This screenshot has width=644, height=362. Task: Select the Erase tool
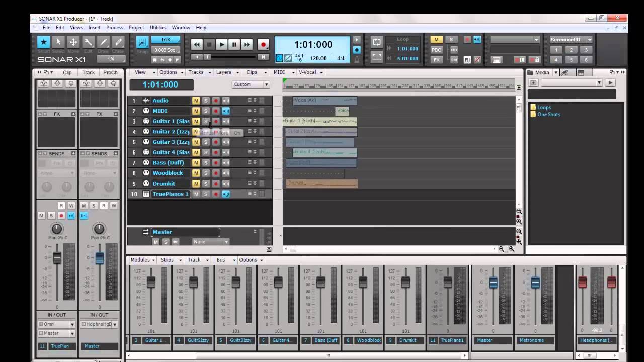[x=118, y=42]
